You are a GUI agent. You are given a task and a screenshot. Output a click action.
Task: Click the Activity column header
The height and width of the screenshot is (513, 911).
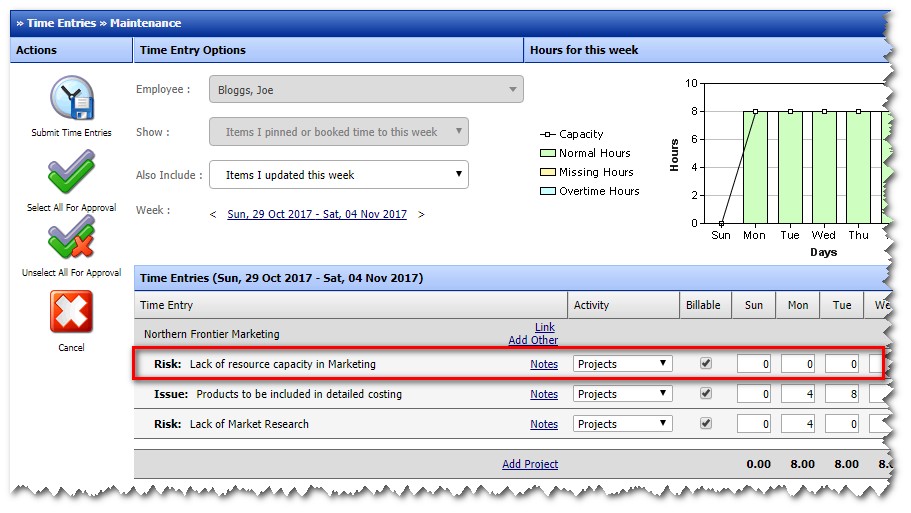tap(623, 305)
